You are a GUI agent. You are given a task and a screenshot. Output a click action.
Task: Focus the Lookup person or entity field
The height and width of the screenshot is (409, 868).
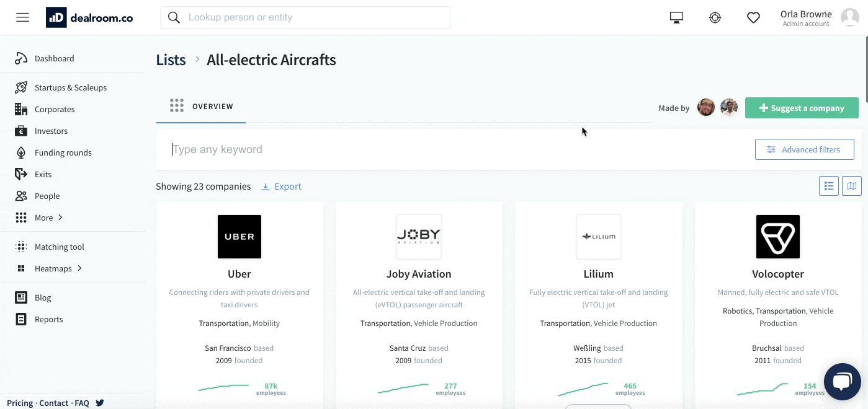click(305, 17)
